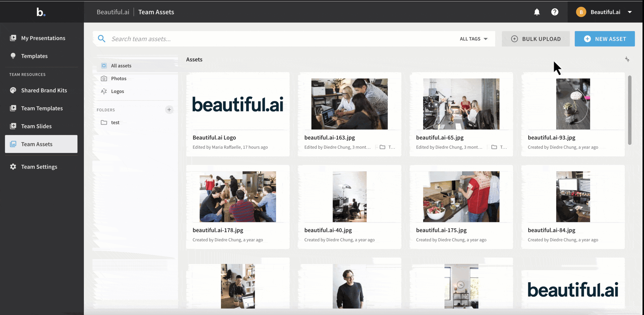The image size is (644, 315).
Task: Add a new folder with plus icon
Action: click(x=169, y=109)
